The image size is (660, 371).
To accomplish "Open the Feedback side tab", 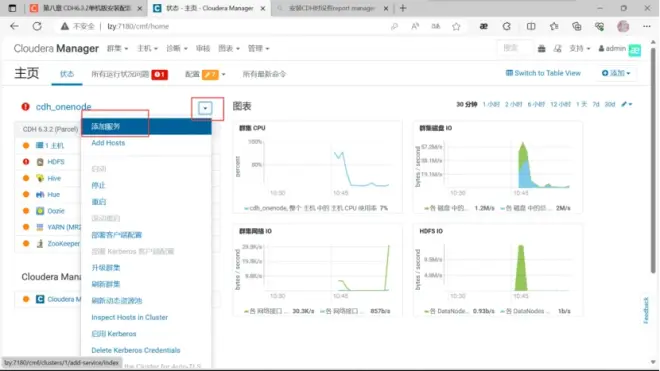I will 646,310.
